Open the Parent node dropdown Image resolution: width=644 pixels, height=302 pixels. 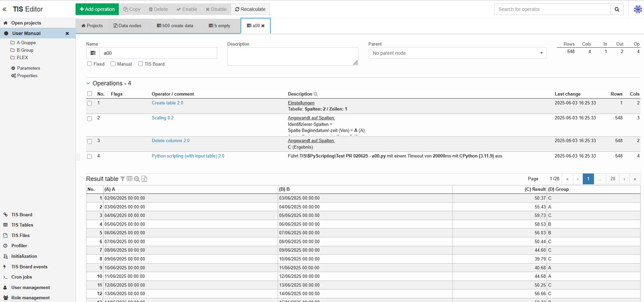457,53
